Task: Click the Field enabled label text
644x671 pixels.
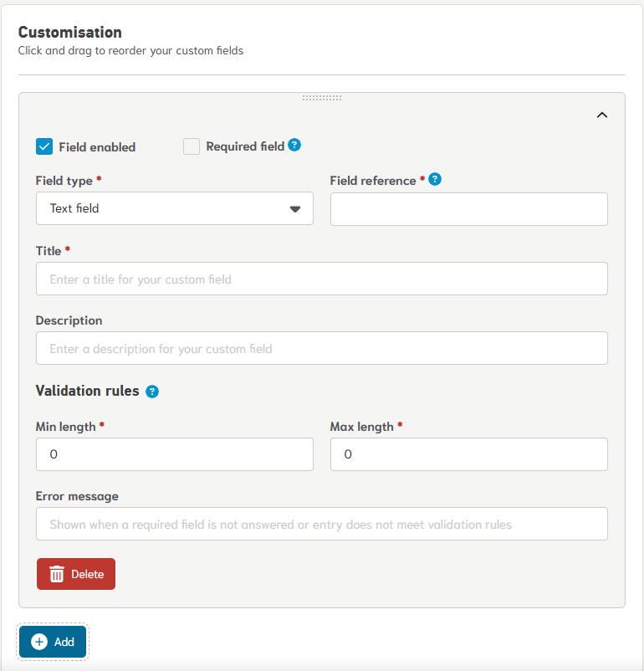Action: tap(97, 147)
